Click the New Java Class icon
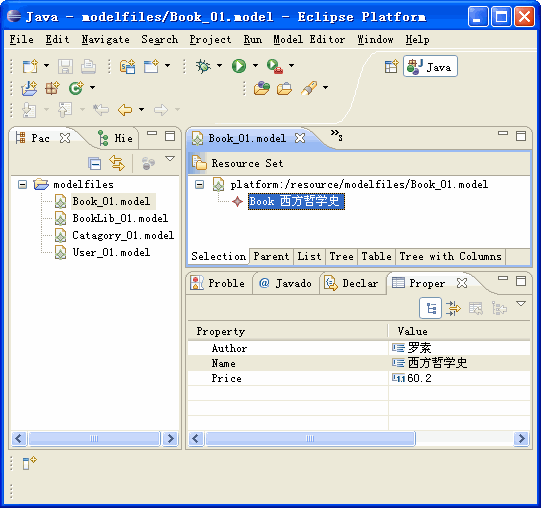 76,88
